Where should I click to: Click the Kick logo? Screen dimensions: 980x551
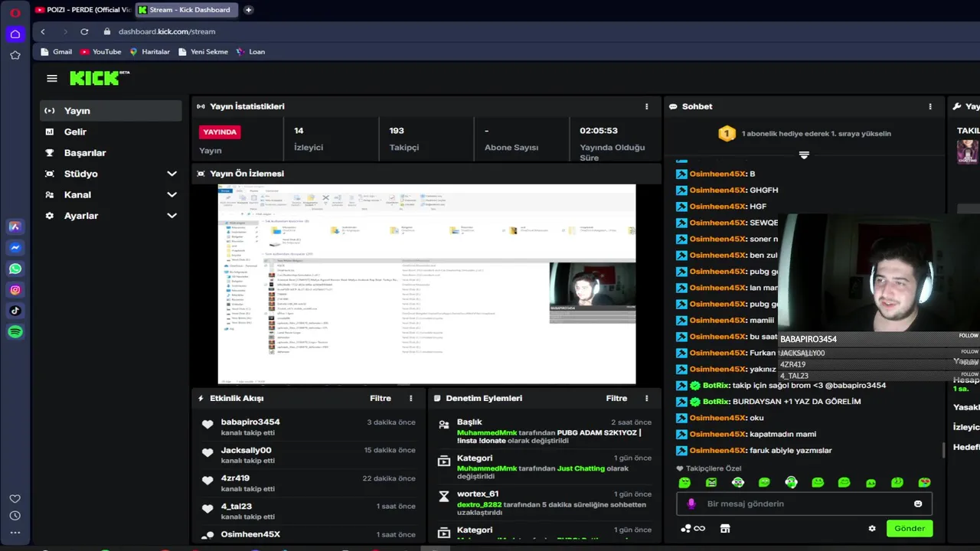tap(100, 78)
